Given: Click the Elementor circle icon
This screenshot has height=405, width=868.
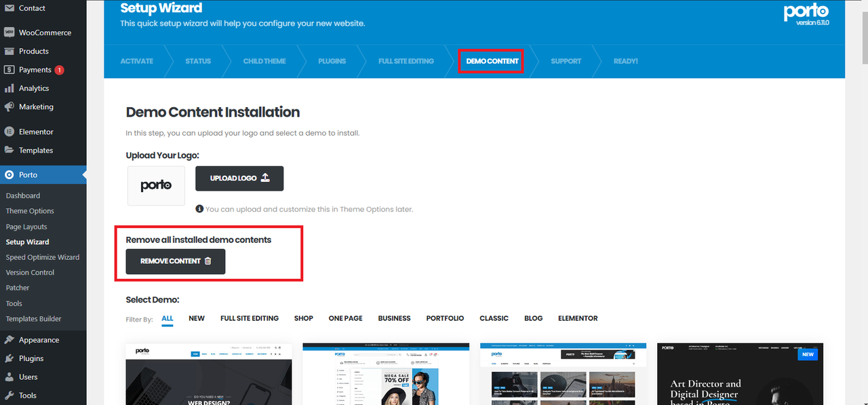Looking at the screenshot, I should [9, 132].
